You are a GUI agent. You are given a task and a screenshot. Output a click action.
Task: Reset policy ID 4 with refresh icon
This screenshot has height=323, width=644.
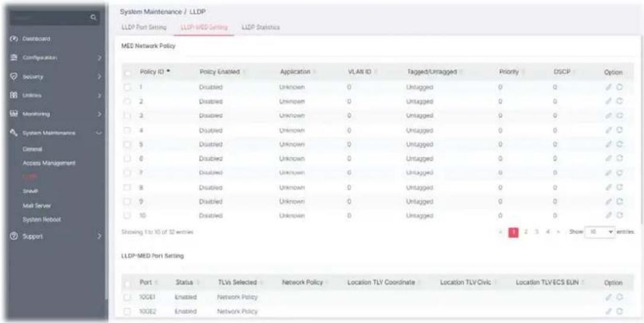(619, 131)
